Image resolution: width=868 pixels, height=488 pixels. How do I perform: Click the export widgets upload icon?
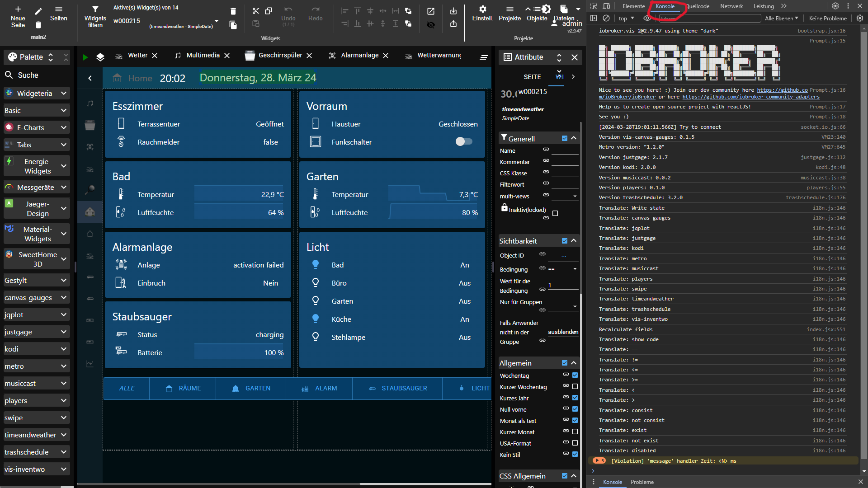pyautogui.click(x=453, y=24)
